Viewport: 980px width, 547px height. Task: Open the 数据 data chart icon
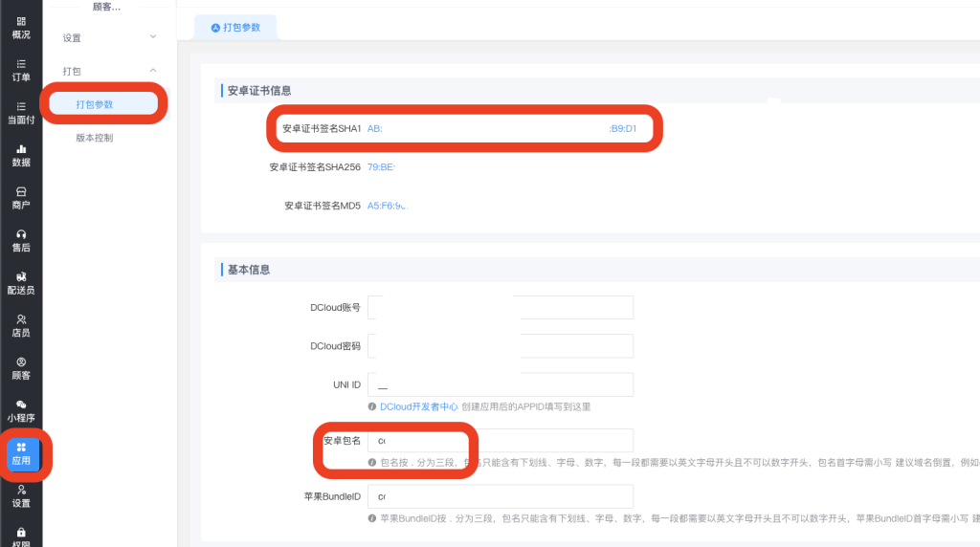pyautogui.click(x=21, y=155)
